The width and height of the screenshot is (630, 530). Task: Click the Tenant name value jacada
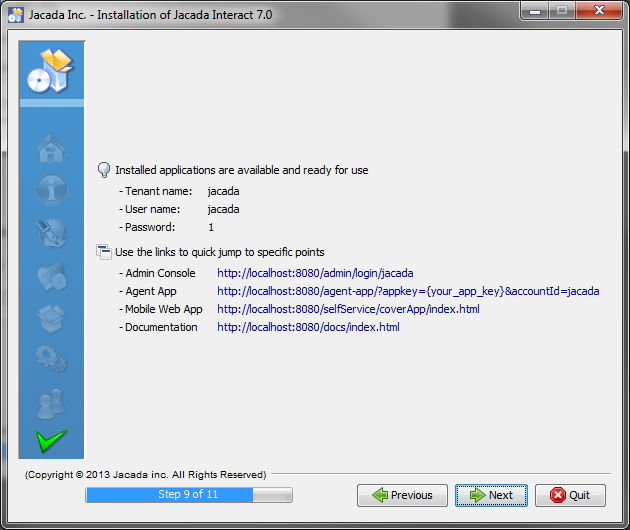223,191
